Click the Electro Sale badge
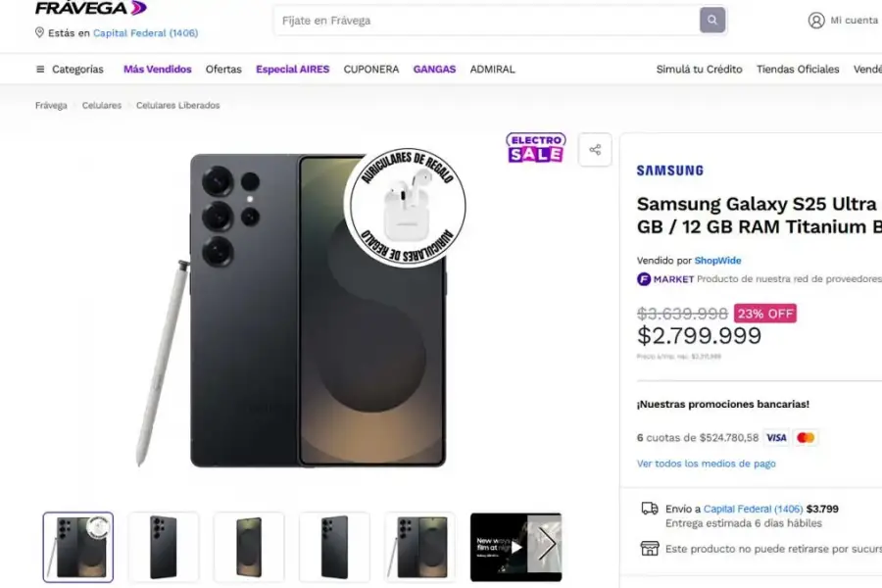The image size is (882, 588). point(535,148)
